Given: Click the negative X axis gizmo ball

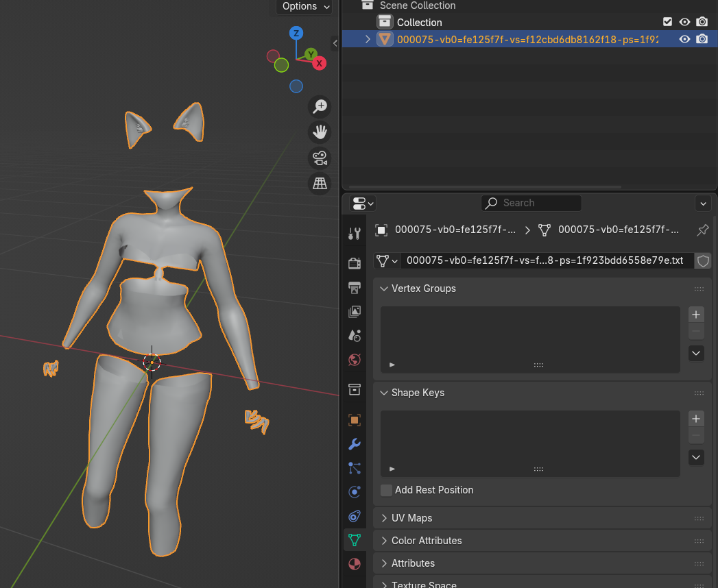Looking at the screenshot, I should pos(274,56).
